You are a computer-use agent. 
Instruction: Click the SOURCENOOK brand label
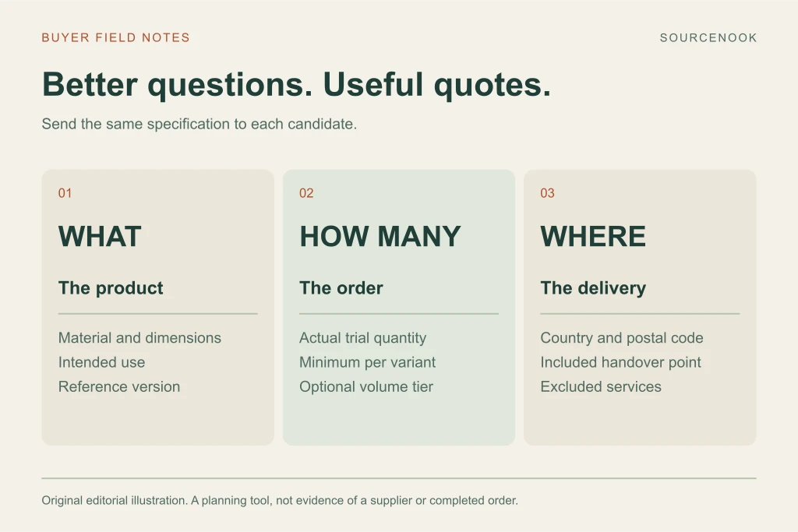coord(708,37)
